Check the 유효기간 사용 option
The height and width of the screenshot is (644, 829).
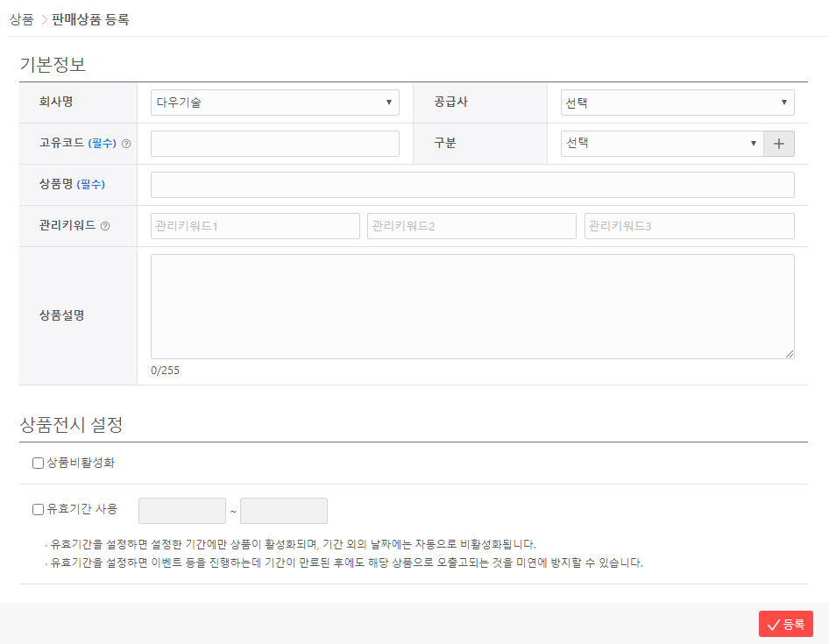coord(38,510)
